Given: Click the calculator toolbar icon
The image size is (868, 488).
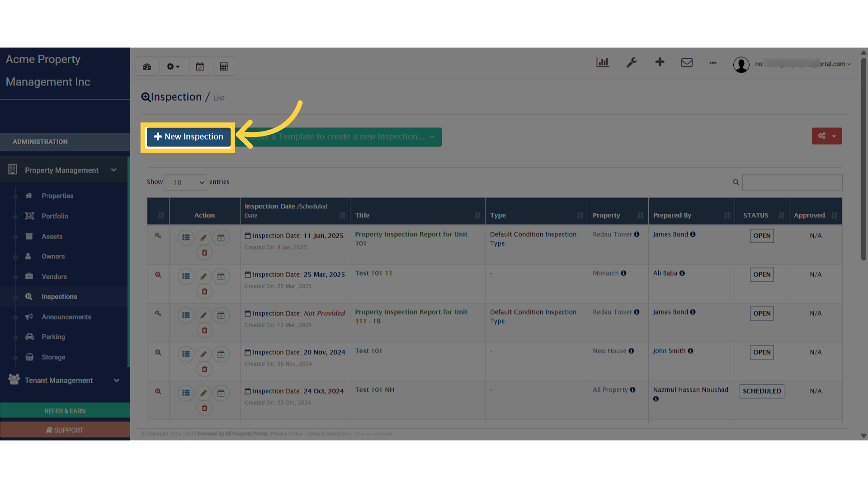Looking at the screenshot, I should (224, 67).
